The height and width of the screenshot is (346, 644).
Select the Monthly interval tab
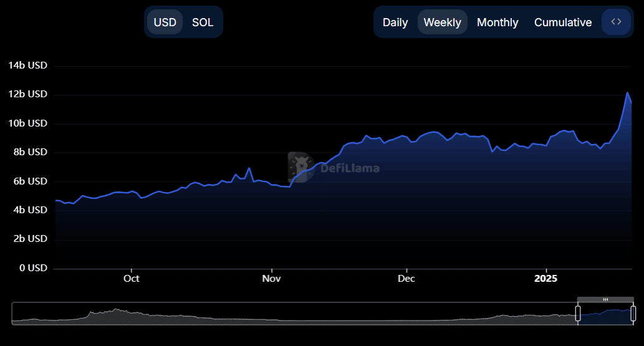tap(497, 22)
